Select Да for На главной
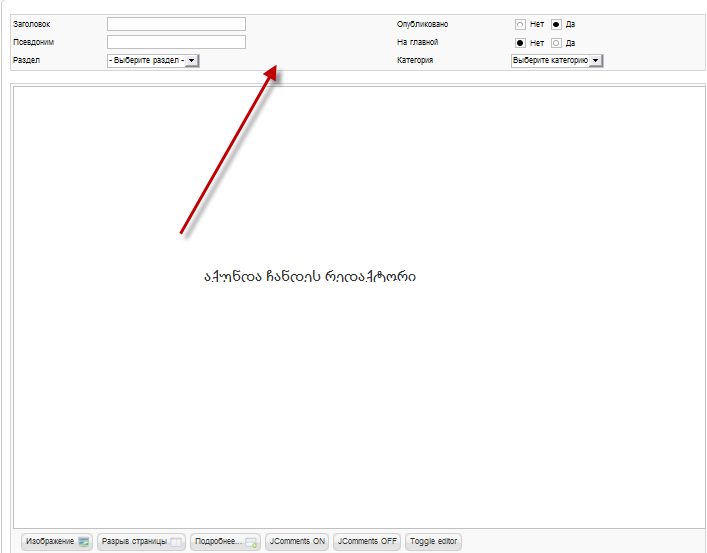The height and width of the screenshot is (553, 707). (x=556, y=43)
